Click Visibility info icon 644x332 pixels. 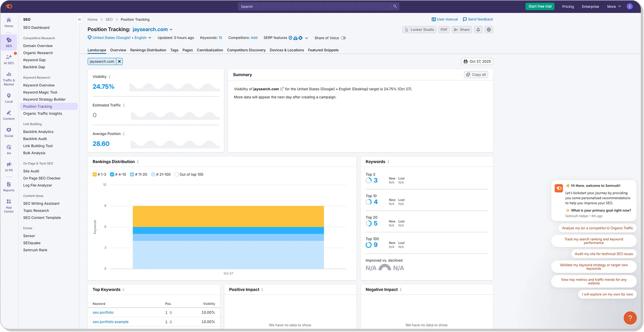click(x=110, y=77)
